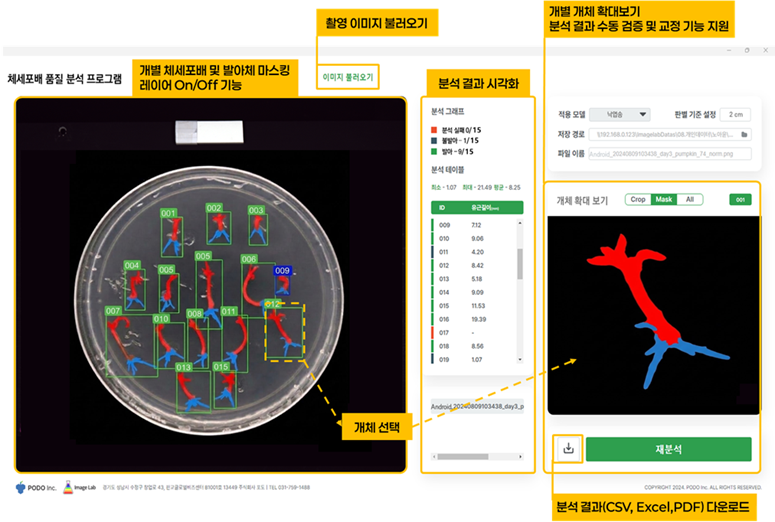
Task: Select embryo label 007 in dish image
Action: pyautogui.click(x=113, y=311)
